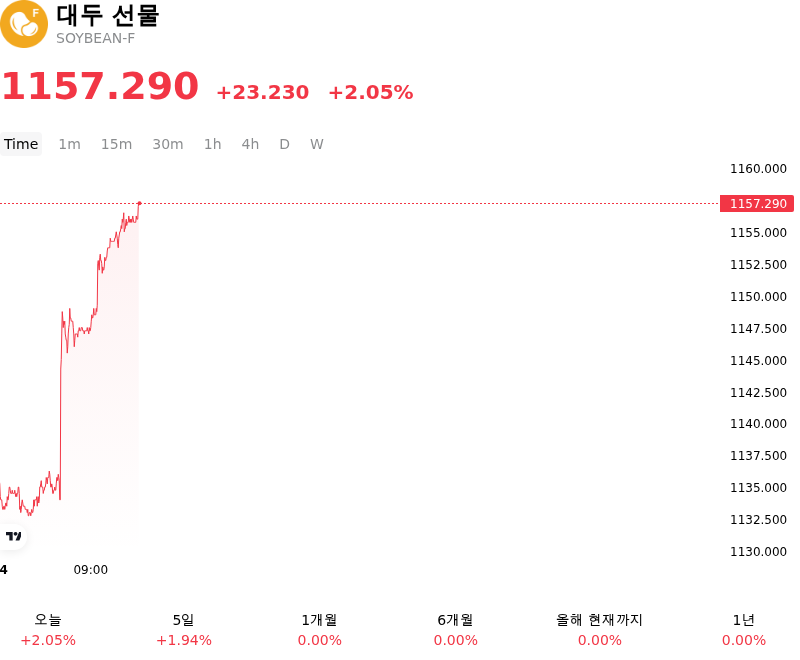
Task: Click the 1157.290 current price label on axis
Action: (x=757, y=204)
